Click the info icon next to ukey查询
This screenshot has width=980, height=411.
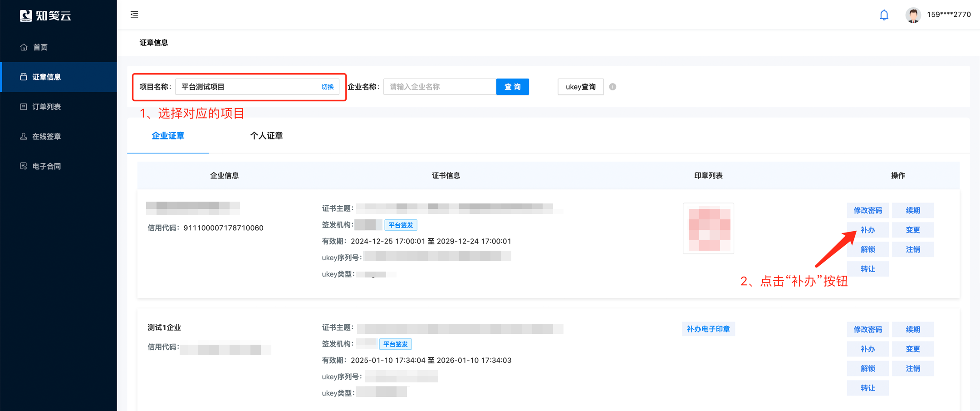(612, 87)
